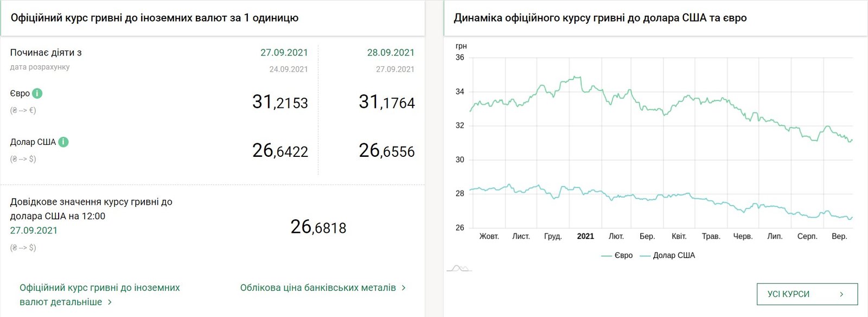The image size is (868, 317).
Task: Select the 28.09.2021 rate column header
Action: tap(390, 53)
